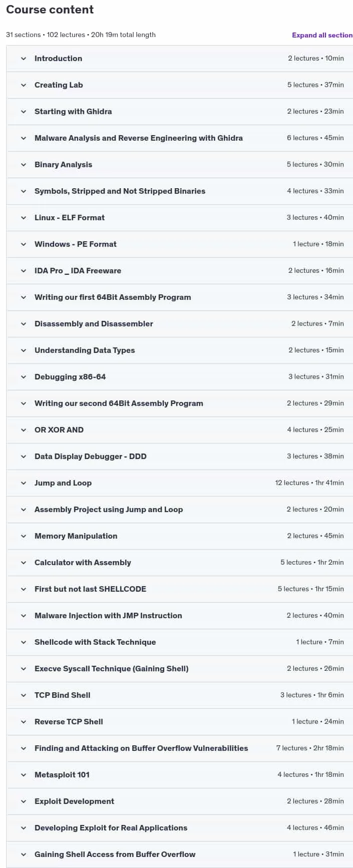Select the IDA Pro _ IDA Freeware row
The width and height of the screenshot is (353, 868).
click(x=179, y=271)
